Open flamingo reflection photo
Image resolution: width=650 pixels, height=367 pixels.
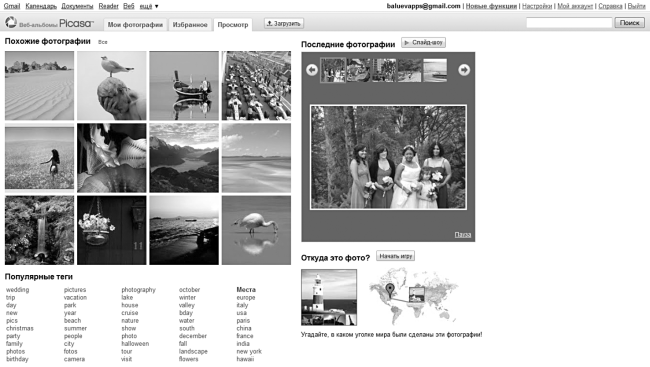(256, 230)
